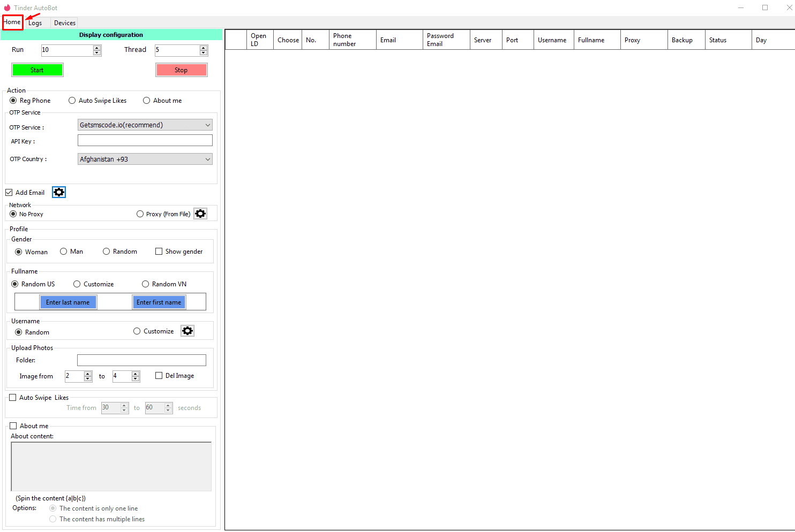Choose Woman gender

[x=31, y=252]
